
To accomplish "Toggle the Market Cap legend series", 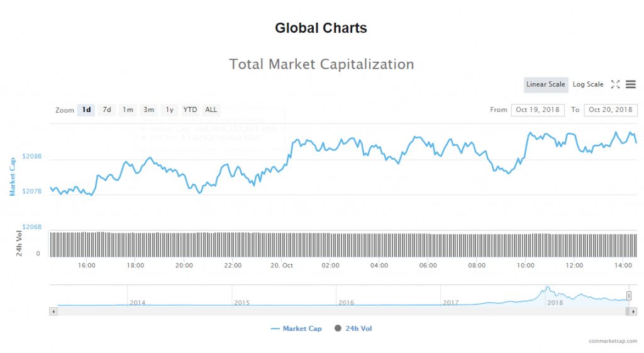I will click(296, 328).
